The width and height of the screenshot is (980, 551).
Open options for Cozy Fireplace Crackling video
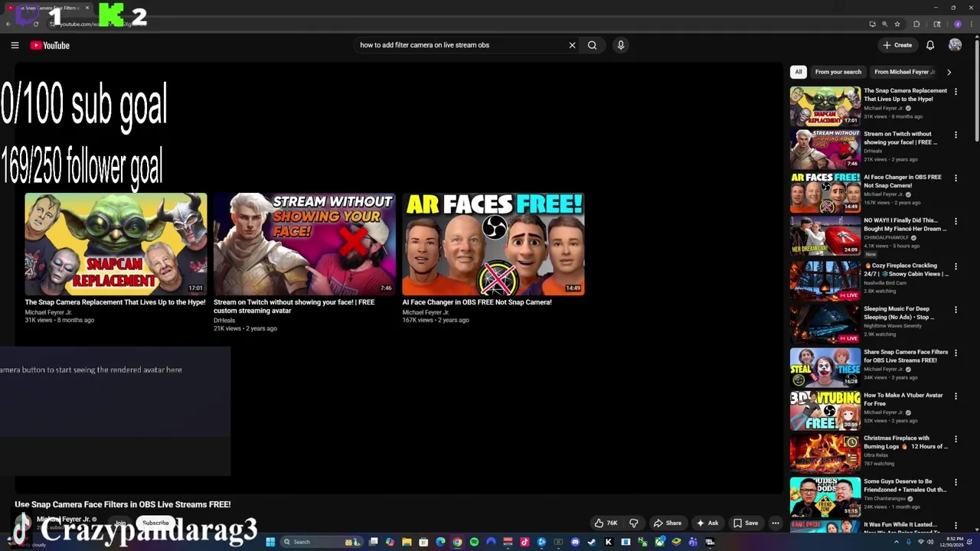[x=955, y=266]
